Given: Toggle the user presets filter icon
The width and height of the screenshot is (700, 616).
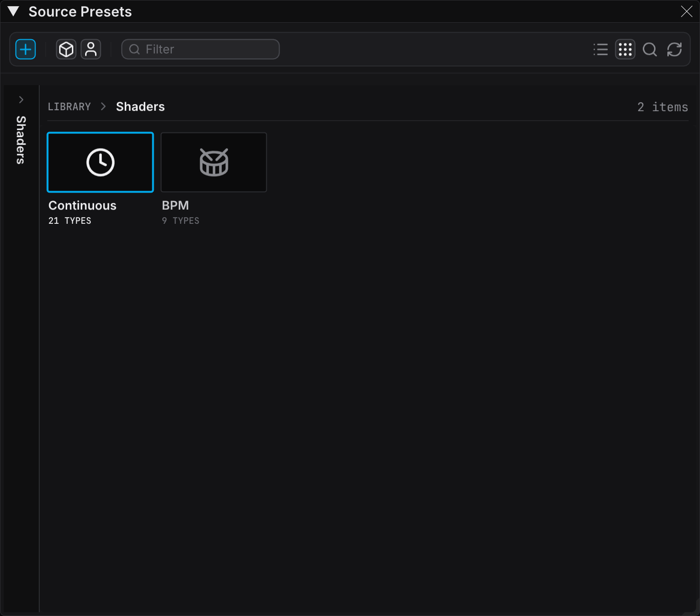Looking at the screenshot, I should pyautogui.click(x=91, y=49).
